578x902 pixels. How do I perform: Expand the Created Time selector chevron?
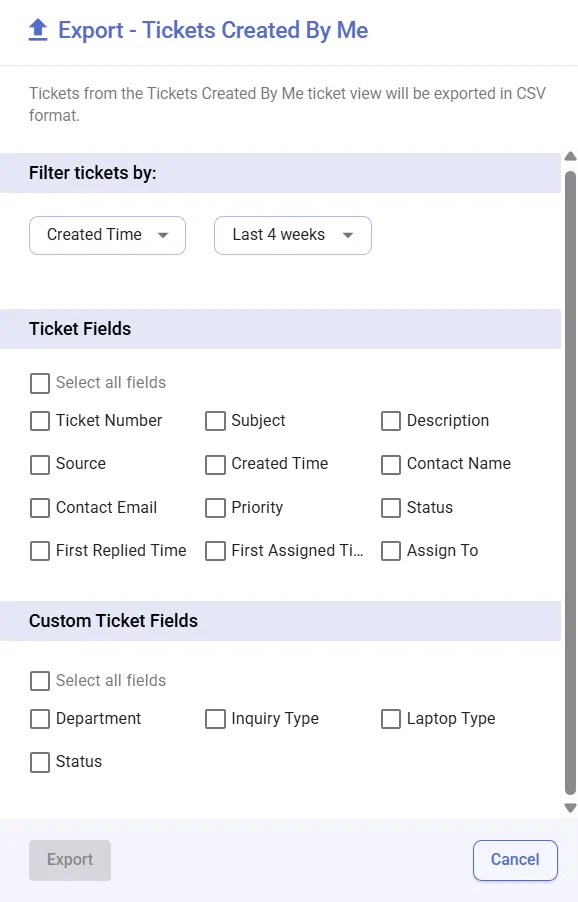[163, 235]
